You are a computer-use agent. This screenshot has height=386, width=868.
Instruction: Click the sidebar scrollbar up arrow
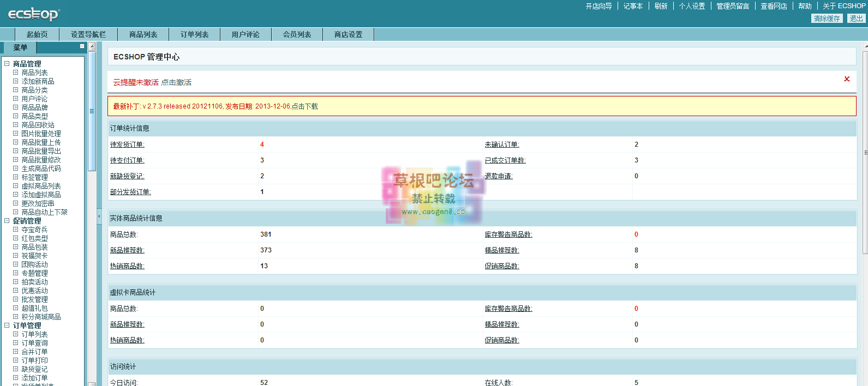click(92, 47)
